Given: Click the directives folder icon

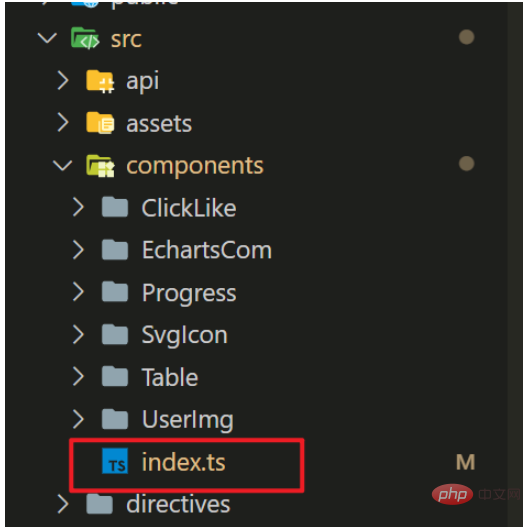Looking at the screenshot, I should click(100, 504).
